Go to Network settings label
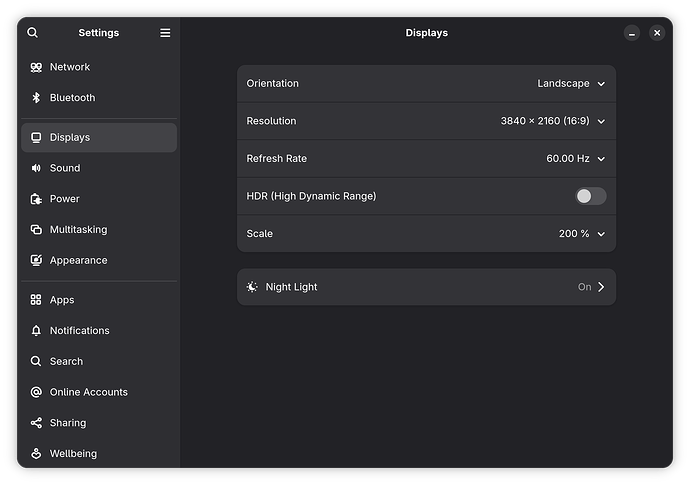 pyautogui.click(x=70, y=67)
